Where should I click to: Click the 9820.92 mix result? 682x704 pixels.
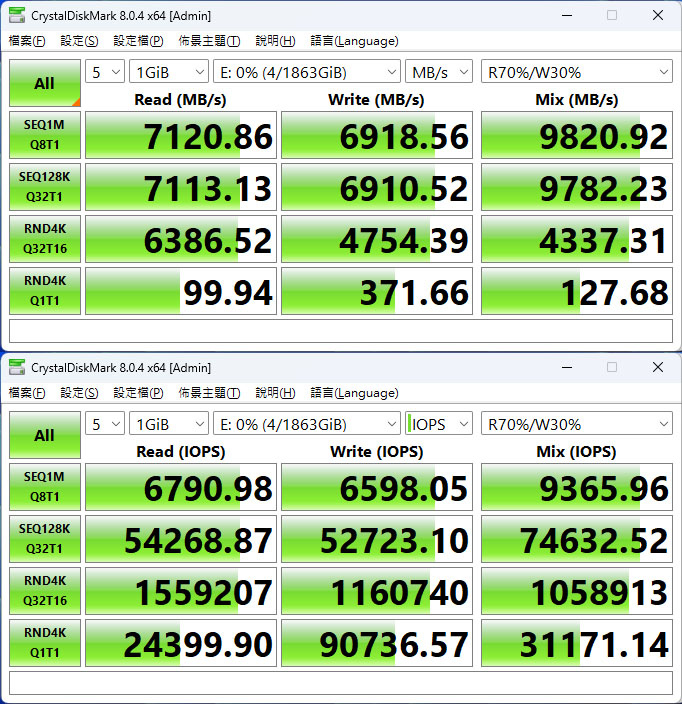577,135
